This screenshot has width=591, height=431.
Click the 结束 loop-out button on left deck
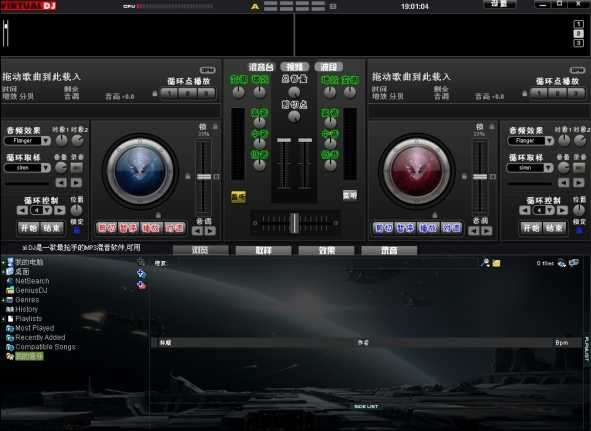pyautogui.click(x=52, y=228)
